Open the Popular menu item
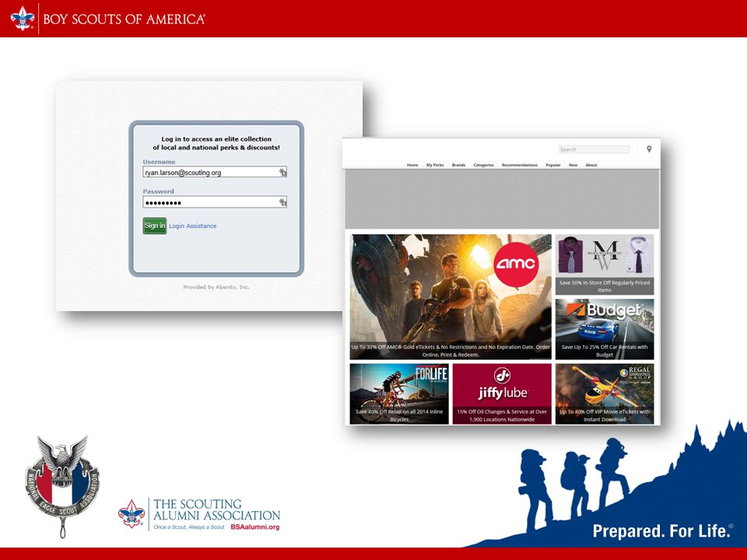Image resolution: width=747 pixels, height=560 pixels. pyautogui.click(x=553, y=165)
